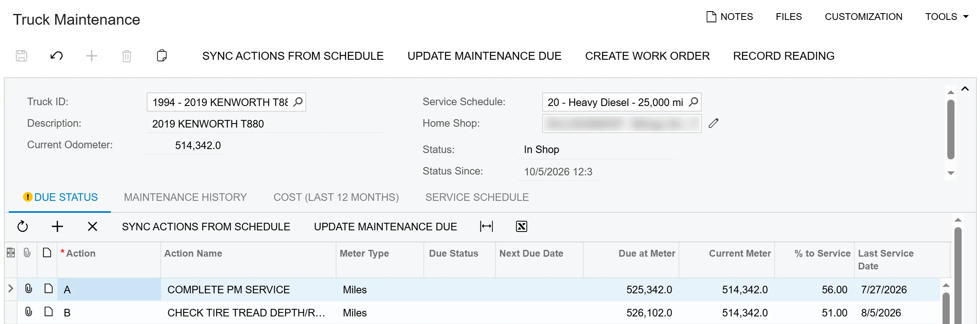980x324 pixels.
Task: Sort by the Next Due Date column header
Action: [x=531, y=253]
